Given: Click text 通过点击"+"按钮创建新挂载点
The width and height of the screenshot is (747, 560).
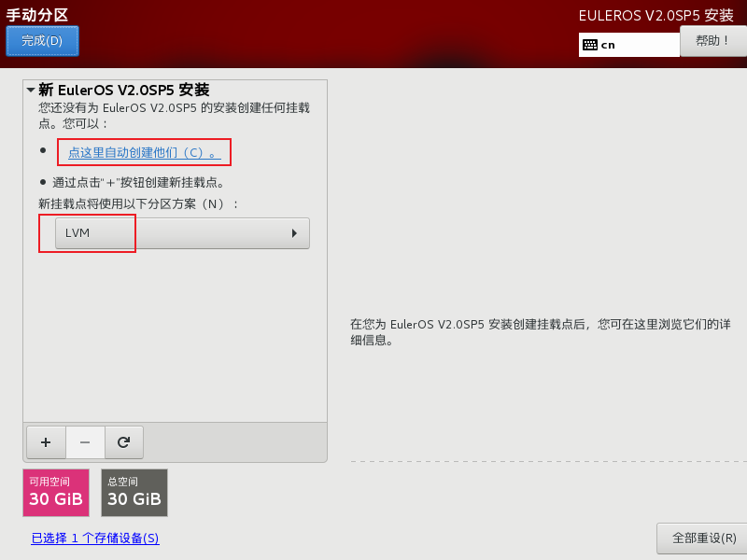Looking at the screenshot, I should pos(138,182).
